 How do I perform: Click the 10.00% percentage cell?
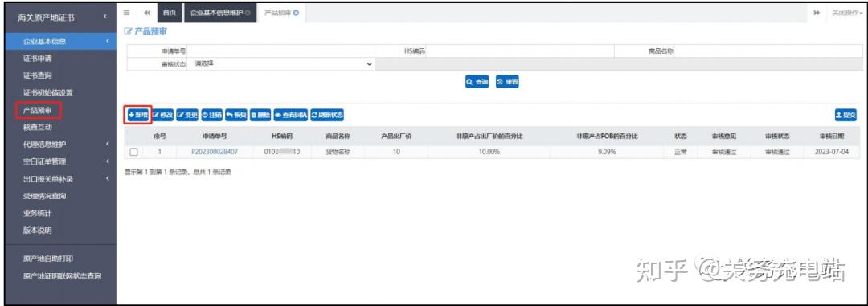click(x=489, y=152)
